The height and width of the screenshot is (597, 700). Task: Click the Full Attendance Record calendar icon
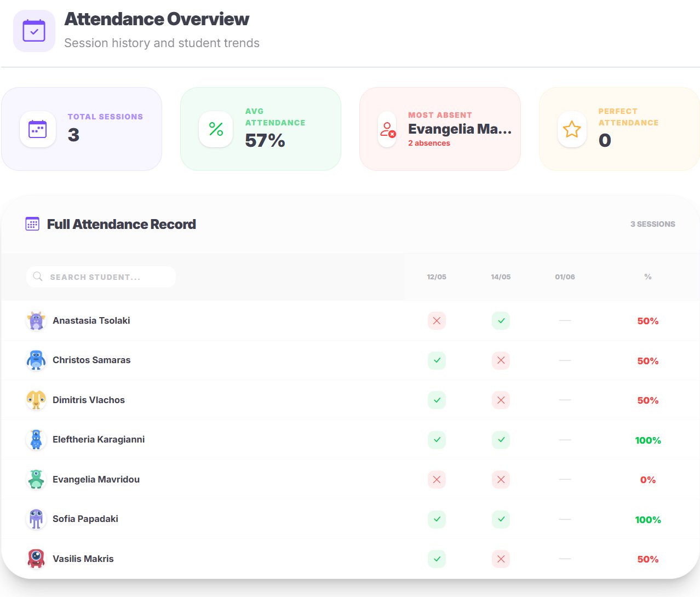pos(32,224)
